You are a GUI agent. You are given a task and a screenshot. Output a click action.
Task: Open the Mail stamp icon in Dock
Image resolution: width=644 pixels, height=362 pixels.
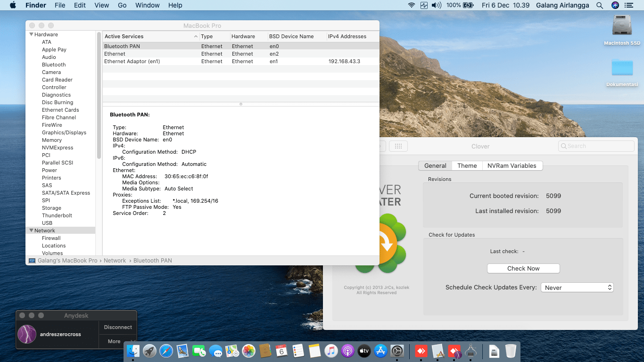183,351
